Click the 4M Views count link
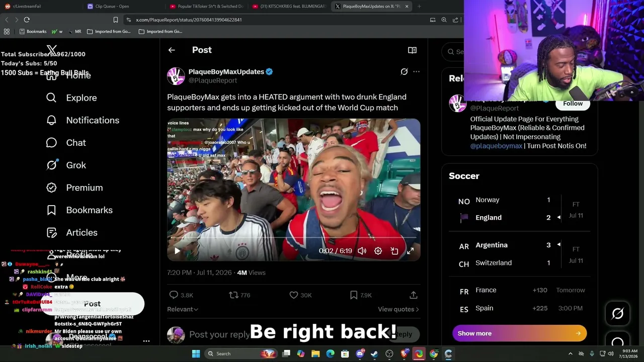The width and height of the screenshot is (644, 362). click(x=251, y=273)
